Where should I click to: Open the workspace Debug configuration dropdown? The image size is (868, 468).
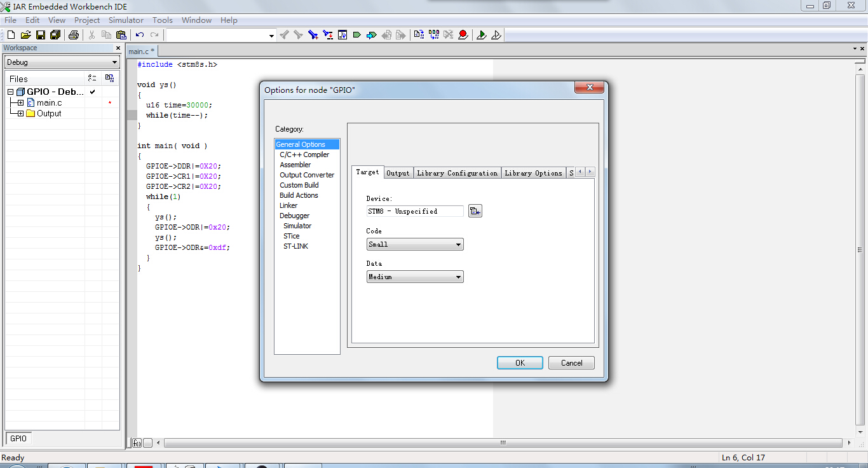pos(62,62)
